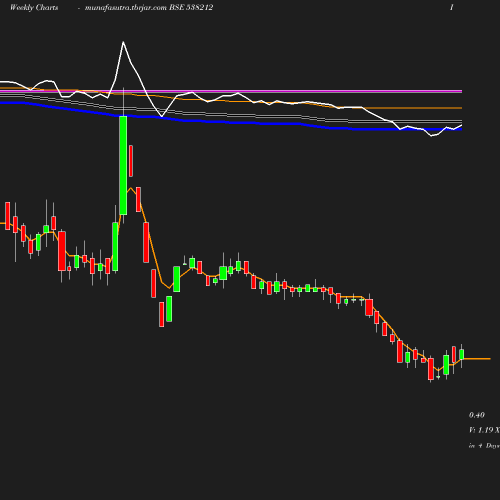Click the 'V: 1.19 X' volume text
500x500 pixels.
[x=484, y=430]
